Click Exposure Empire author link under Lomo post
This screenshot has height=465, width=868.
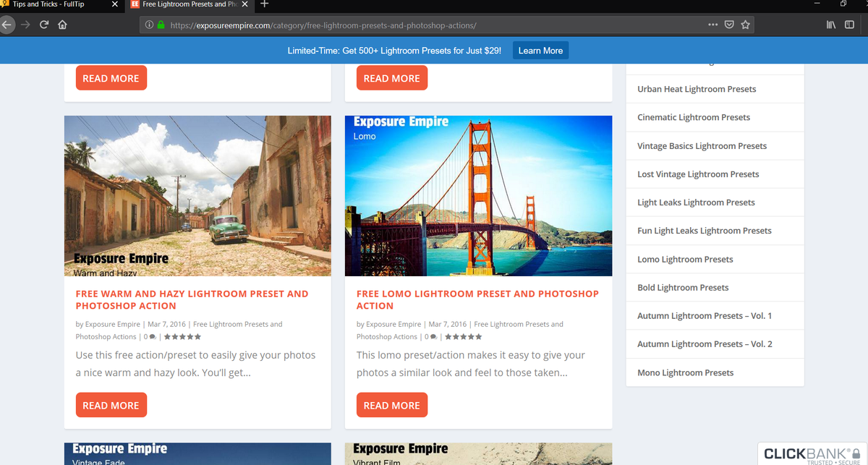coord(393,324)
